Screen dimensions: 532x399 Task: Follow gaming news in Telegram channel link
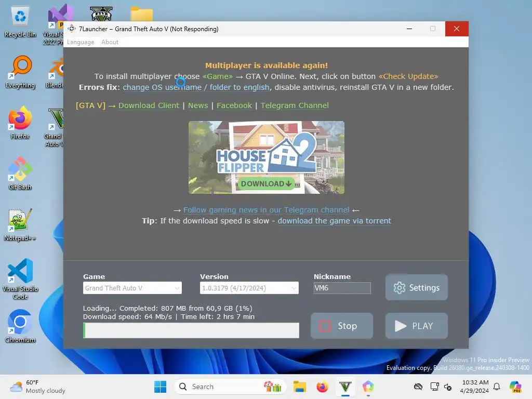click(267, 210)
